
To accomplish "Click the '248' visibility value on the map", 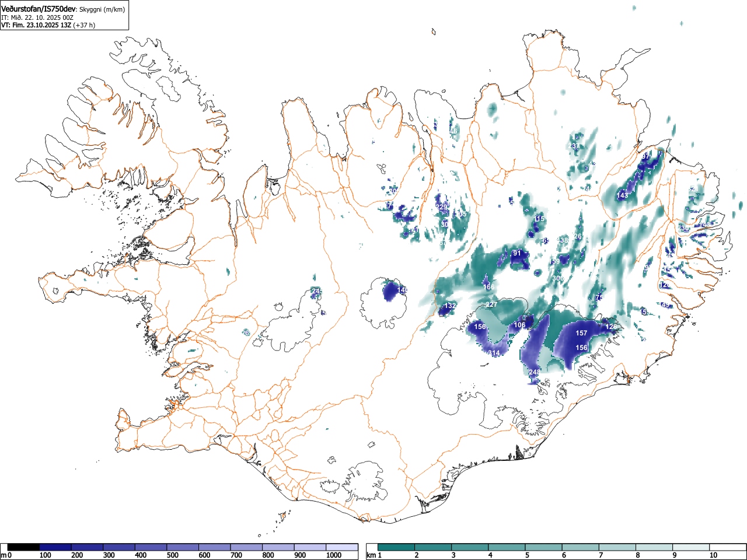I will [535, 372].
